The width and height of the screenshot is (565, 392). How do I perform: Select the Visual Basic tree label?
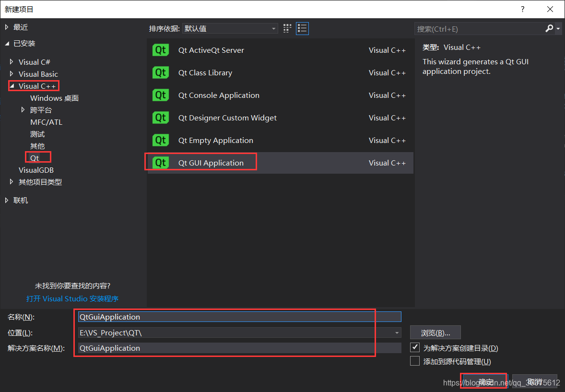point(38,74)
